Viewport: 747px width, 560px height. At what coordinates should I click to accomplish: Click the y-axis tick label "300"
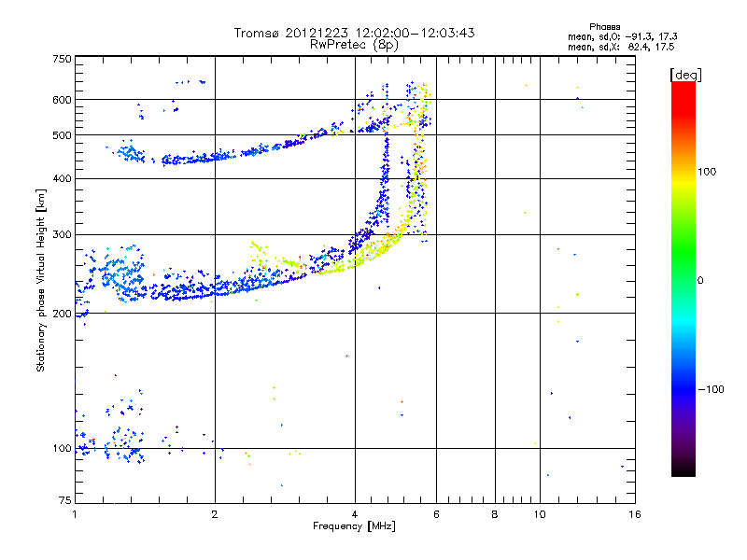tap(62, 234)
